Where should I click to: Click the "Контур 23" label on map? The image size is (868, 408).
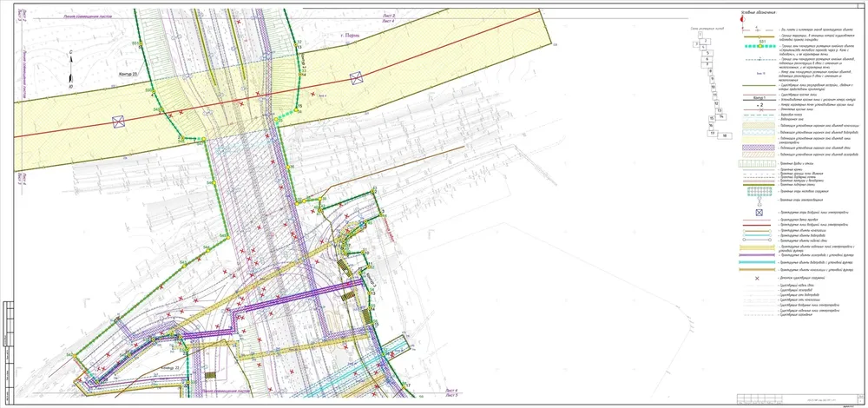pos(128,73)
